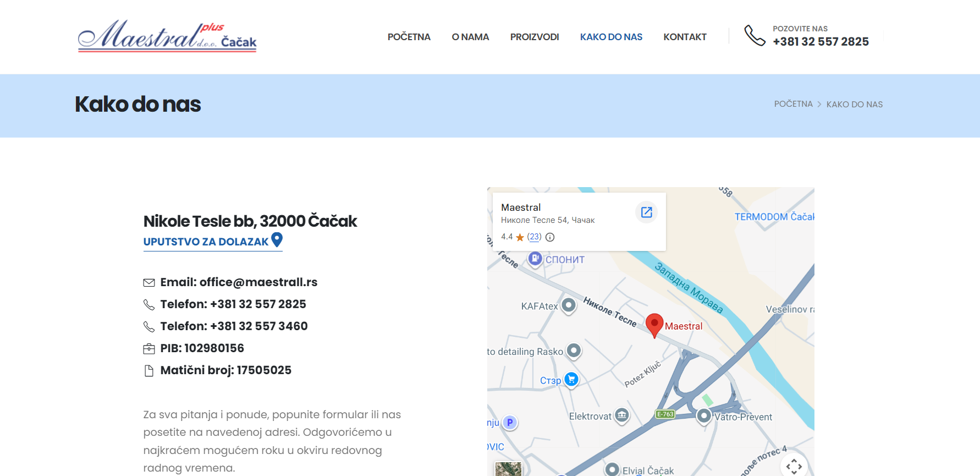Click the red Maestral map pin
The height and width of the screenshot is (476, 980).
[x=654, y=325]
